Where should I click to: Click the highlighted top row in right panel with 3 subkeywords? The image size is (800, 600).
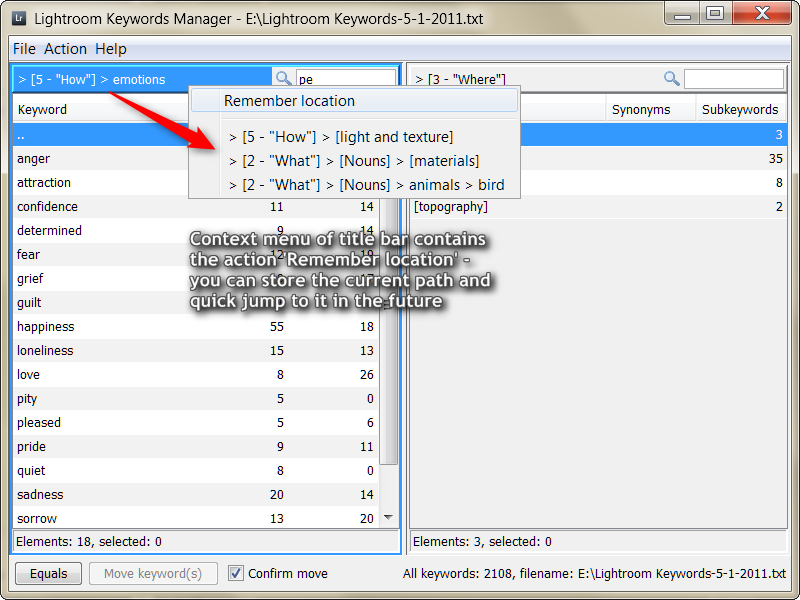tap(653, 135)
